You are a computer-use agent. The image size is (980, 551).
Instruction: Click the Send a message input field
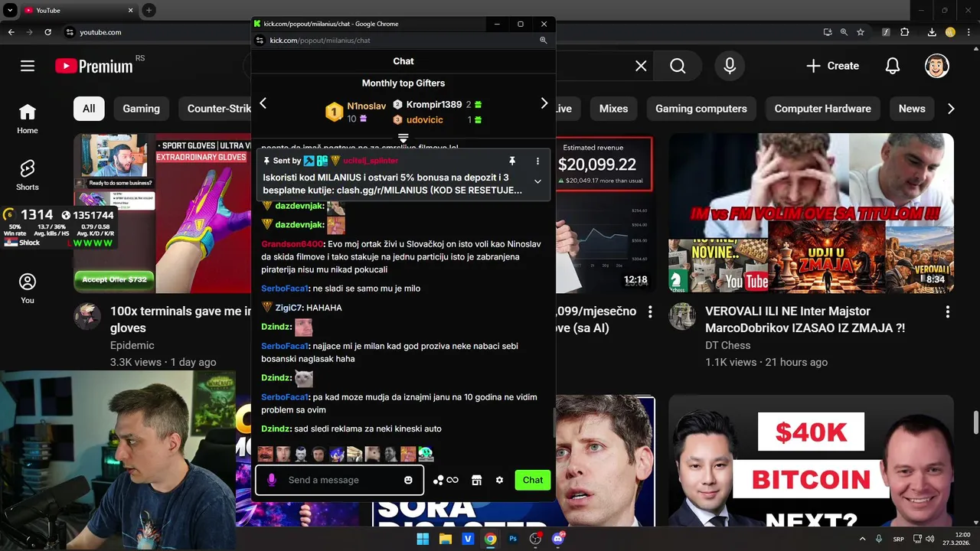tap(339, 480)
